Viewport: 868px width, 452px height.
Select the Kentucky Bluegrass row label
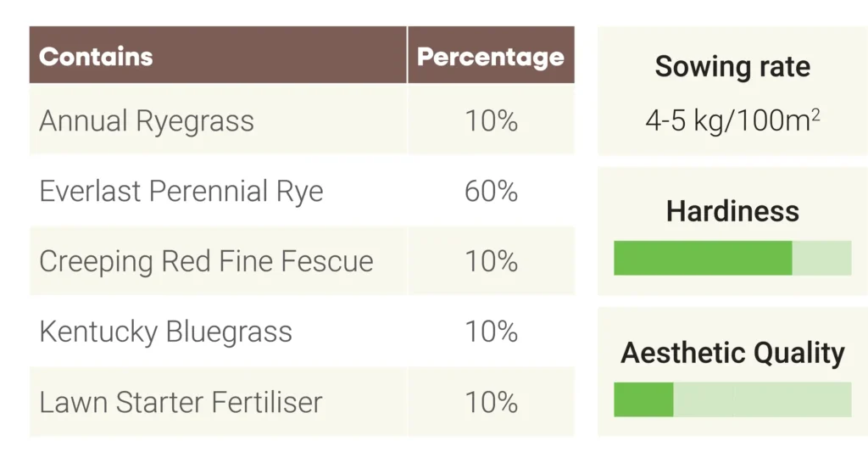tap(165, 332)
